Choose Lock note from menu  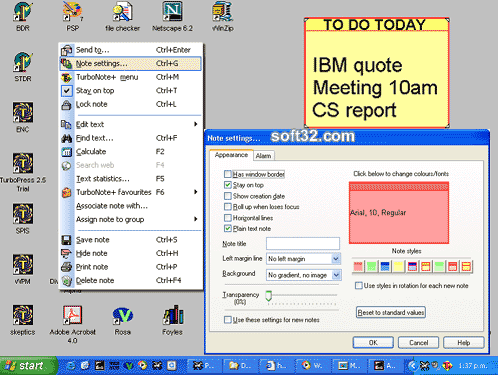(131, 104)
